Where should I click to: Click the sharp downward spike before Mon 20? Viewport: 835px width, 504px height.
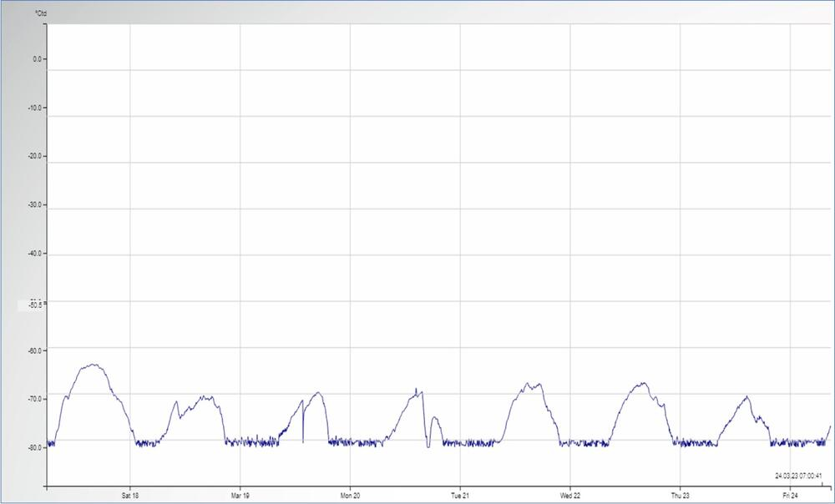(303, 438)
